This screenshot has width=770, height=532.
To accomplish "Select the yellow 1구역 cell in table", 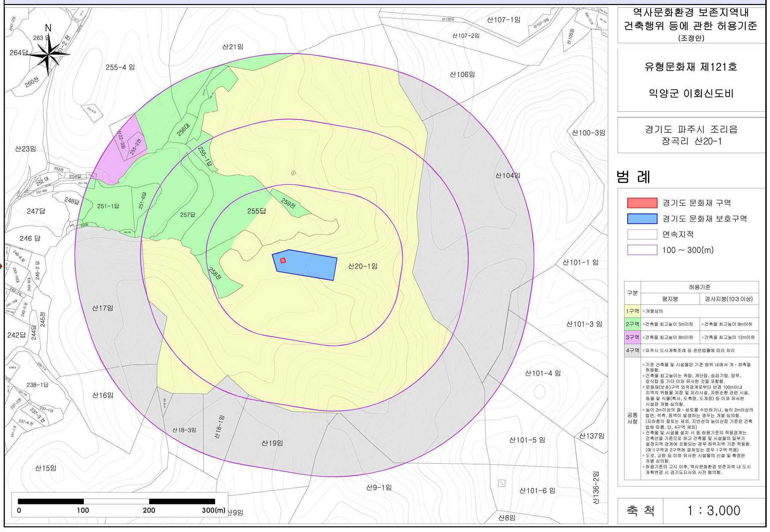I will coord(632,311).
